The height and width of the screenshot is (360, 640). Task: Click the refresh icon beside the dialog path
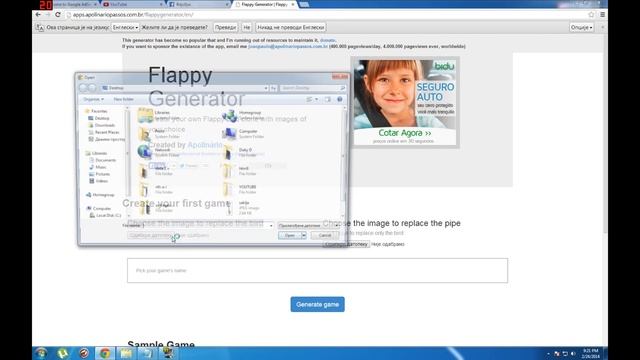pos(273,88)
